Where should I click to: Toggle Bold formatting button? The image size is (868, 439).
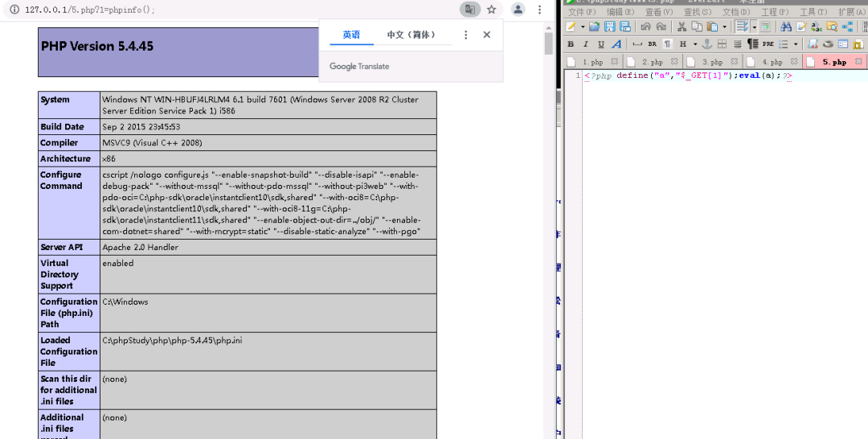571,44
